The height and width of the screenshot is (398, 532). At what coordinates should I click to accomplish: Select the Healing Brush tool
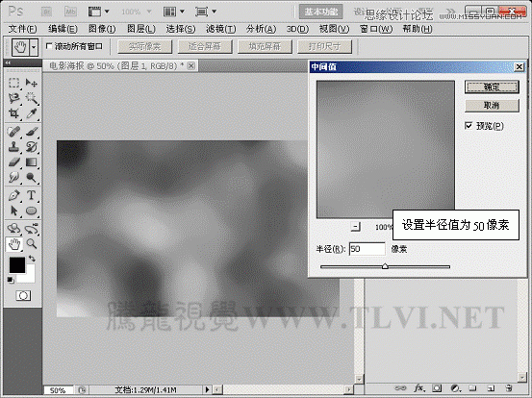click(x=13, y=132)
